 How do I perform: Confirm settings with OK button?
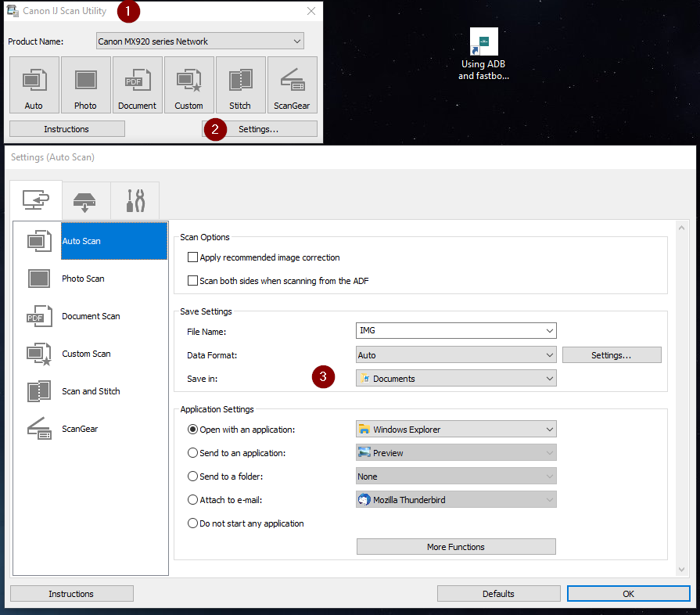click(629, 594)
